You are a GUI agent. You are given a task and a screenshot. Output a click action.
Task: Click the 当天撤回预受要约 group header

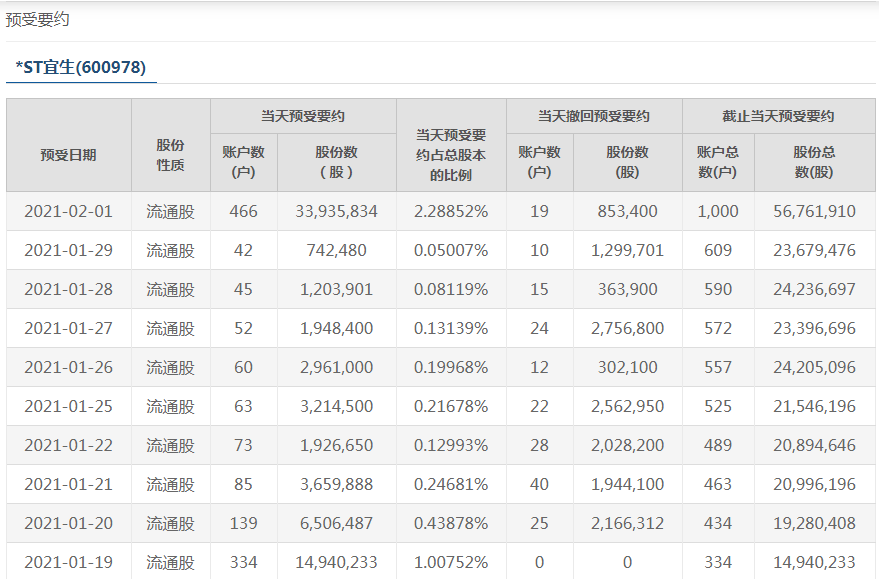pos(594,116)
